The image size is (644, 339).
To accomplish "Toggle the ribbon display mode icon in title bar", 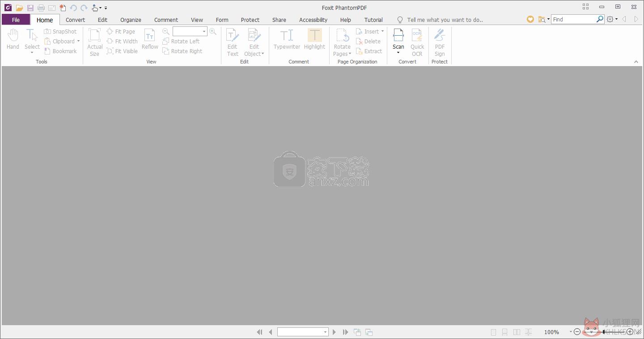I will pyautogui.click(x=585, y=7).
